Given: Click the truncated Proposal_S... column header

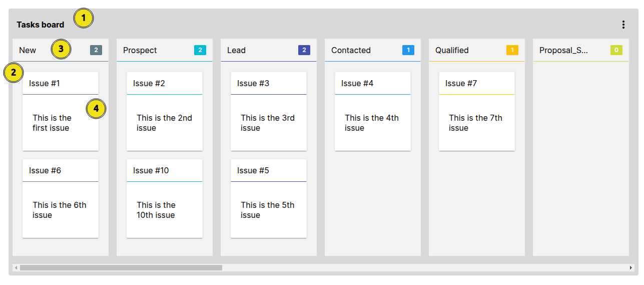Looking at the screenshot, I should pyautogui.click(x=564, y=50).
